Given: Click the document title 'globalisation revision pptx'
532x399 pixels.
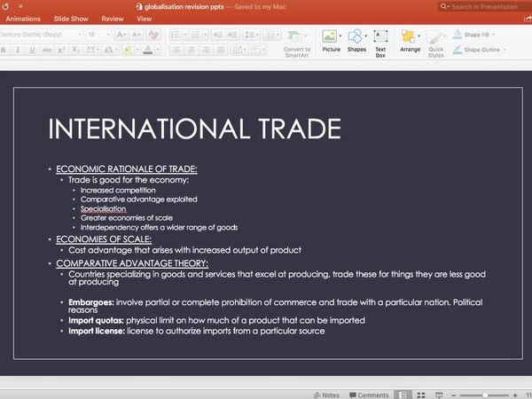Looking at the screenshot, I should (184, 7).
